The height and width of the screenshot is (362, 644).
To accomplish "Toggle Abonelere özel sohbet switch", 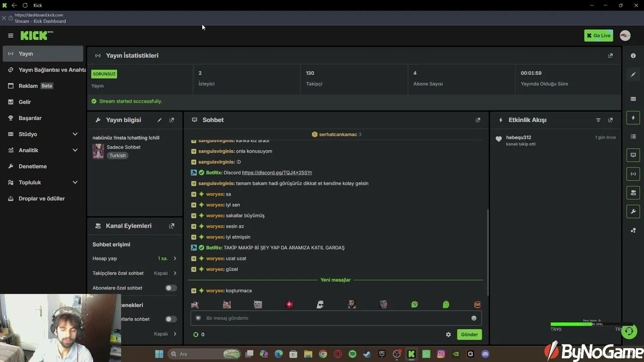I will coord(171,288).
